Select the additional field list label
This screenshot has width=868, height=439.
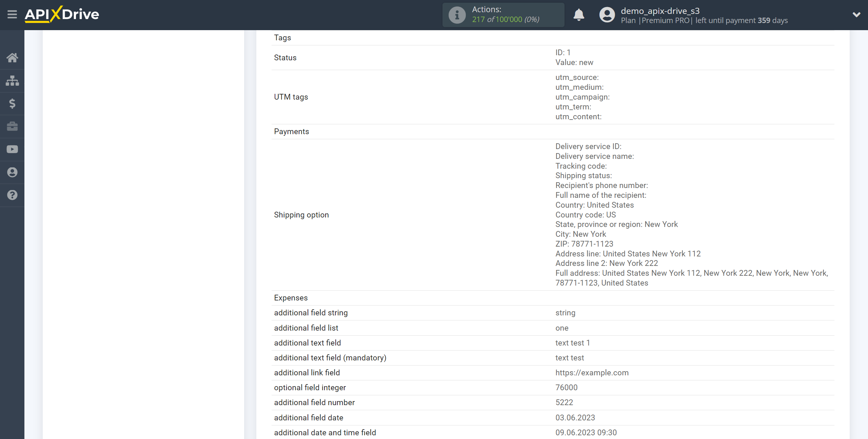tap(306, 328)
